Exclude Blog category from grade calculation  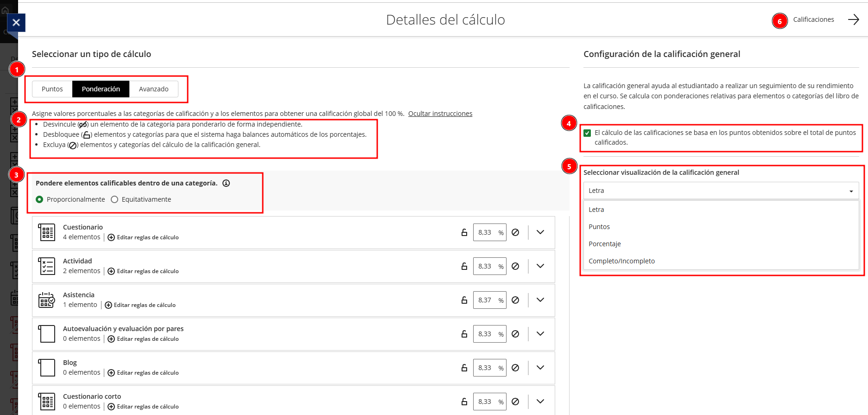[515, 368]
